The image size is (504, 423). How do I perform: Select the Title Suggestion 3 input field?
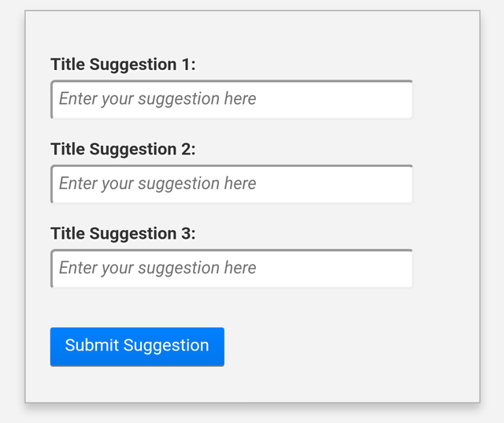click(x=232, y=269)
